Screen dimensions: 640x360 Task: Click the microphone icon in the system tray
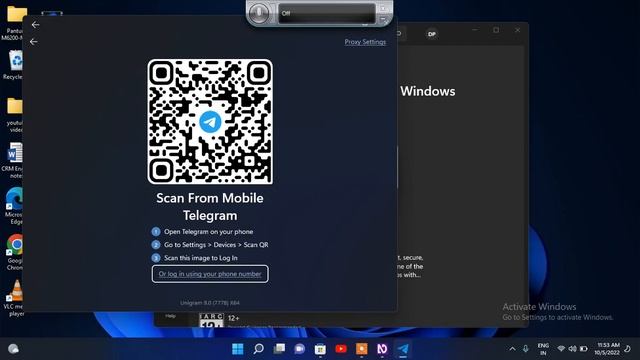tap(526, 349)
